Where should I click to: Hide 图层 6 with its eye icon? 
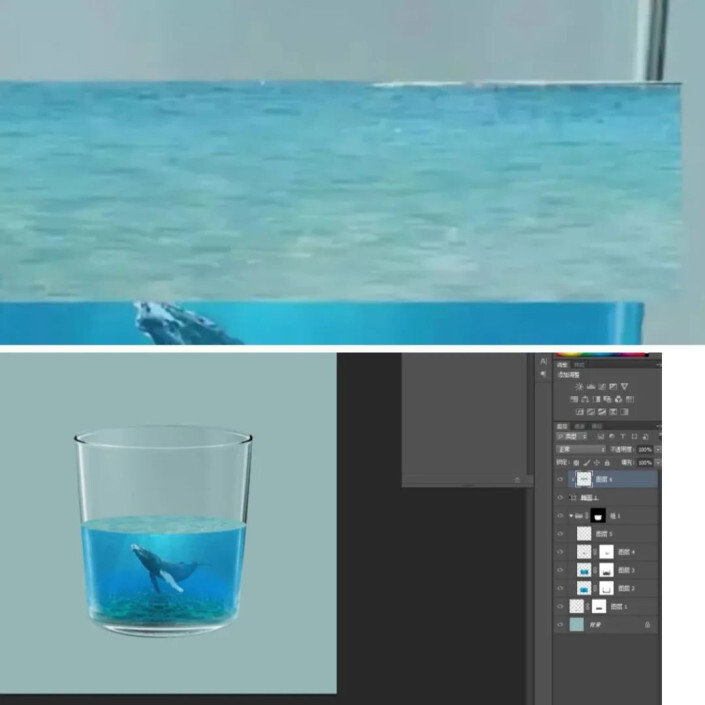(560, 480)
